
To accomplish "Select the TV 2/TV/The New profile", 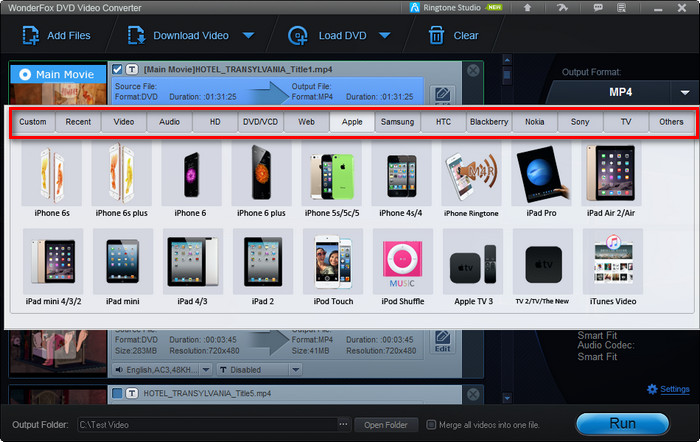I will click(542, 267).
